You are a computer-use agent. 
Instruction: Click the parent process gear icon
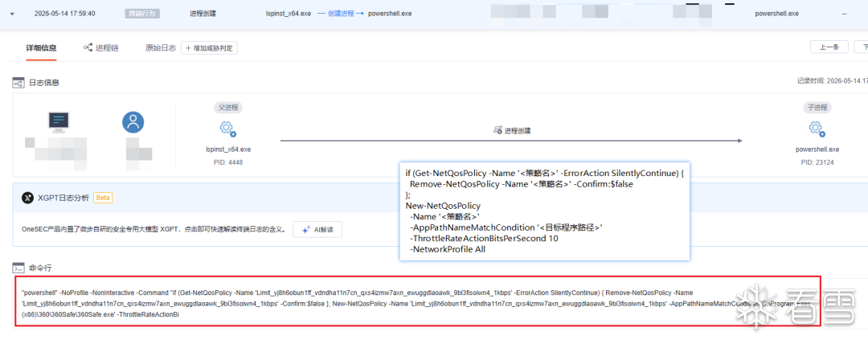(228, 129)
